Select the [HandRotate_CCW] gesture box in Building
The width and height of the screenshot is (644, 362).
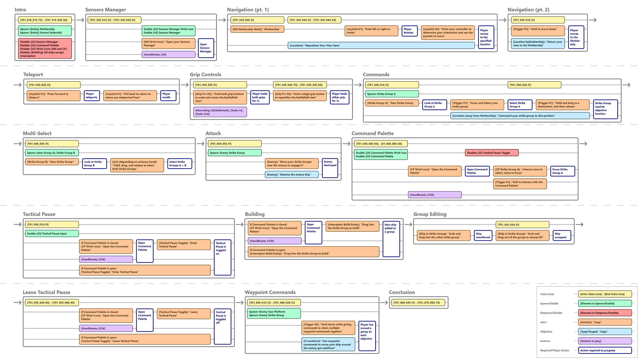(x=275, y=241)
